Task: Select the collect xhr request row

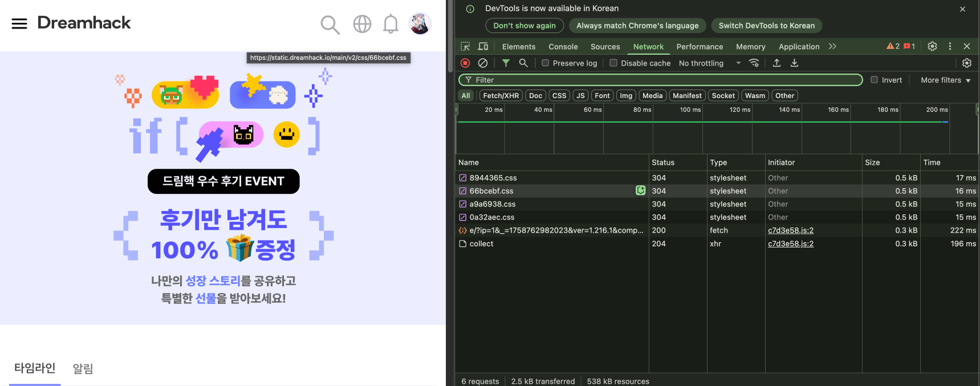Action: [x=717, y=243]
